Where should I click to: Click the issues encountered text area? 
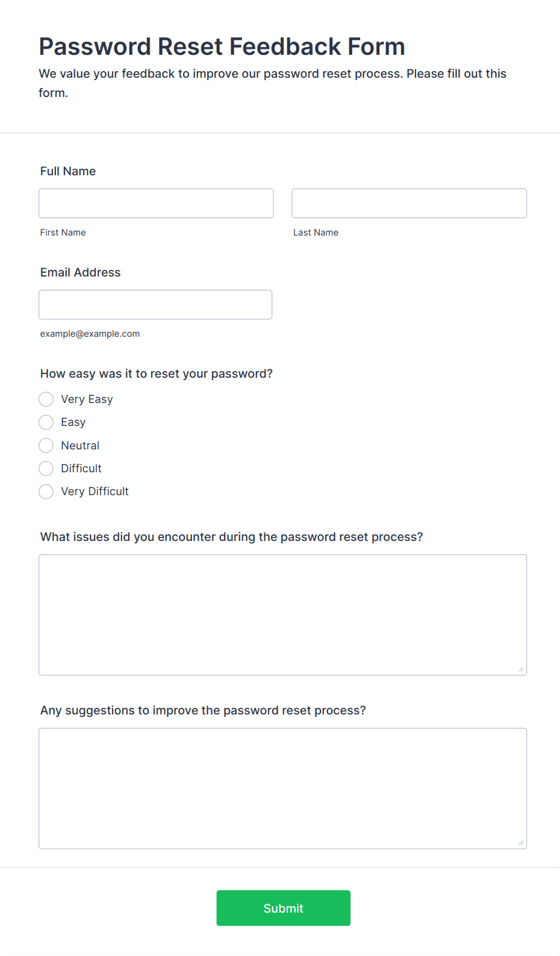pos(282,615)
